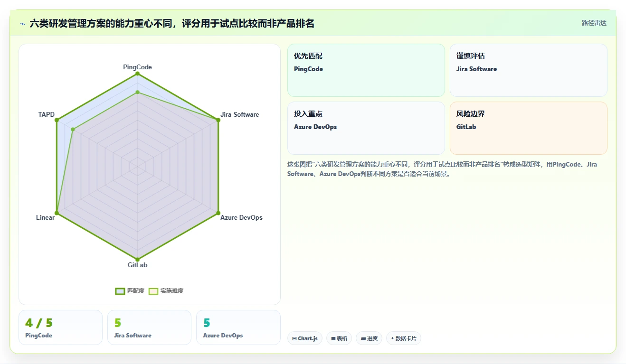Screen dimensions: 626x364
Task: Click the chart title 六类研发管理方案
Action: pos(172,23)
